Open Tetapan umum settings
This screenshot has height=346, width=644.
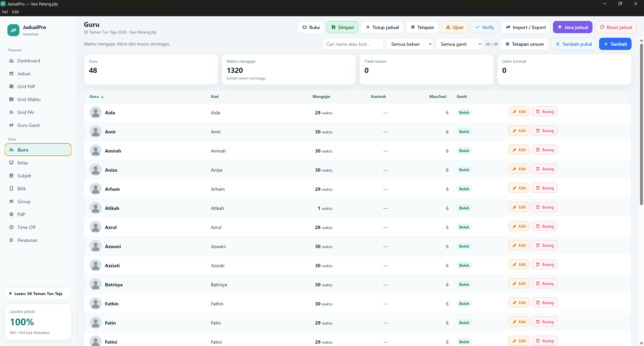coord(524,44)
